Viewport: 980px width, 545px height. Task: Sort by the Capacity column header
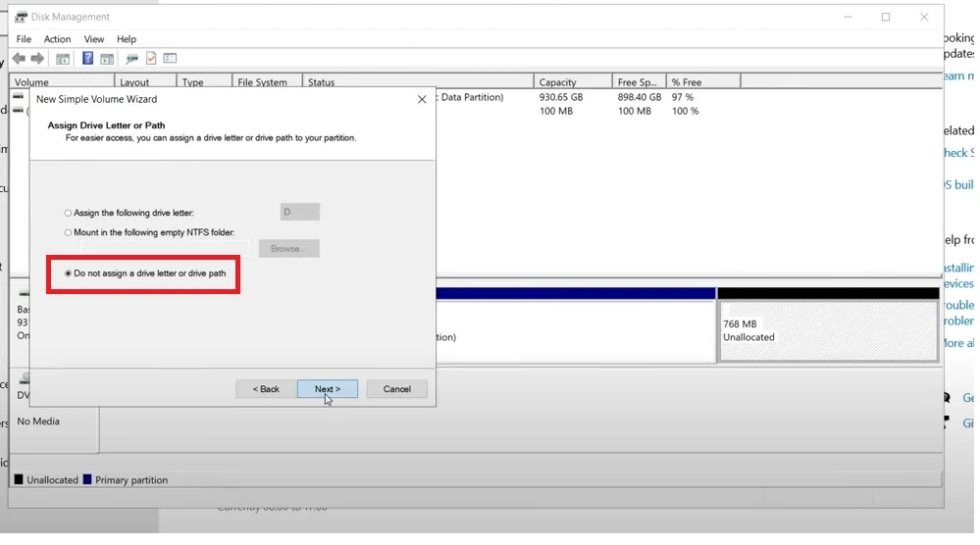click(573, 81)
